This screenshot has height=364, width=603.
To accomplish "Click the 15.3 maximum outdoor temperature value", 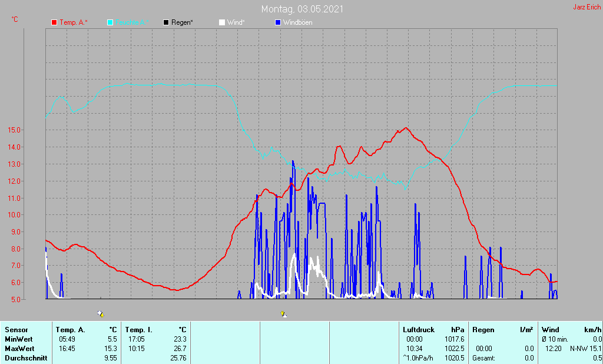I will tap(111, 348).
